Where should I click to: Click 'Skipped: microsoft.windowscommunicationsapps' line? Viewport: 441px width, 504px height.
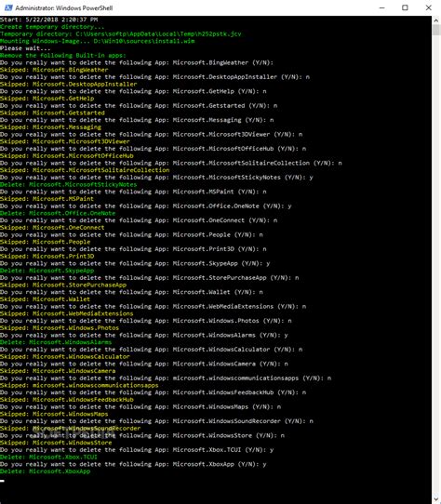tap(79, 385)
